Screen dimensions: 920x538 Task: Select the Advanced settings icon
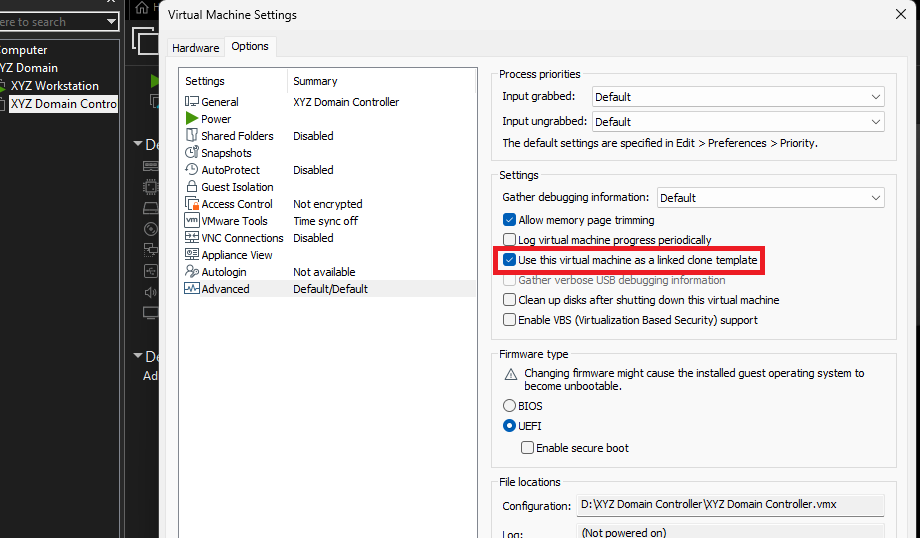coord(192,289)
